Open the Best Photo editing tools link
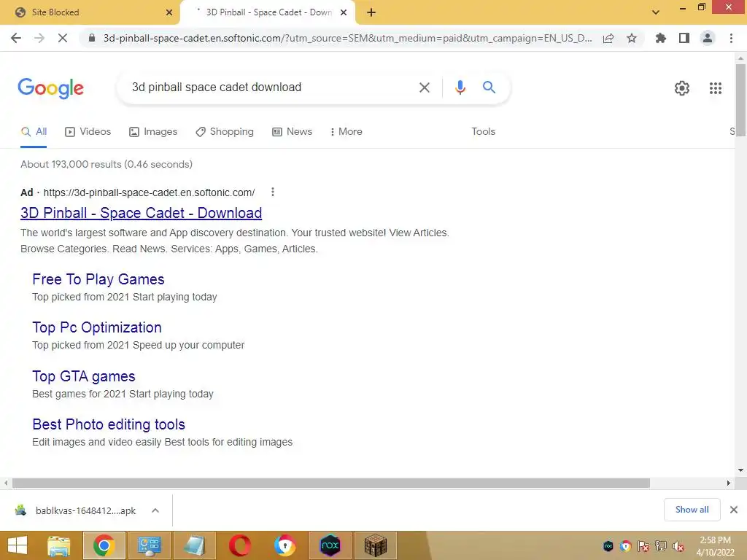The image size is (747, 560). coord(109,424)
